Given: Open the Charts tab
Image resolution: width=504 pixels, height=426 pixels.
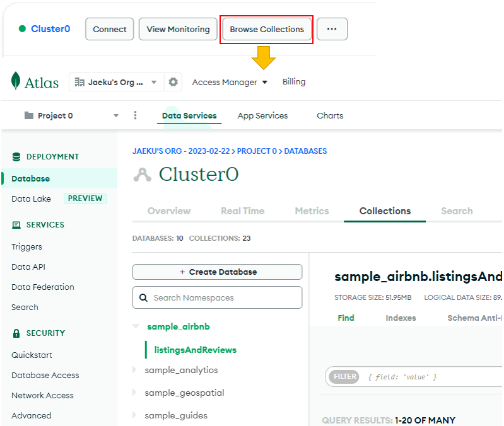Looking at the screenshot, I should coord(330,115).
